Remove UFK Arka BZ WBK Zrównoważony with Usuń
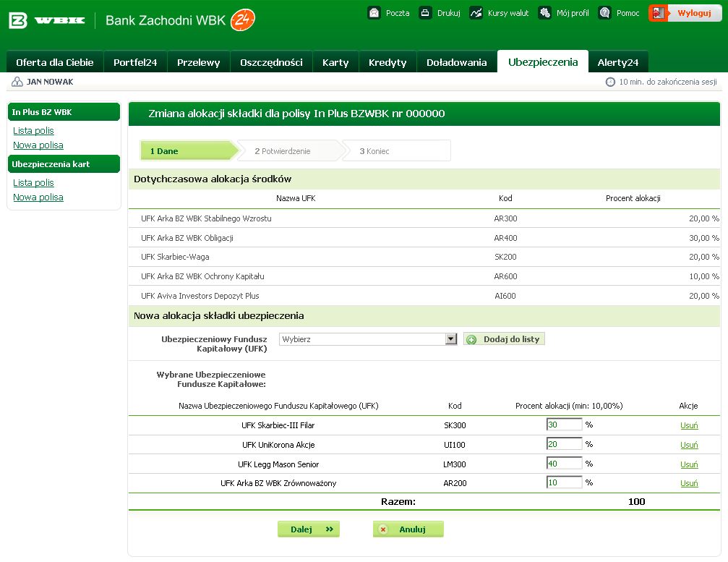This screenshot has width=728, height=562. (689, 483)
